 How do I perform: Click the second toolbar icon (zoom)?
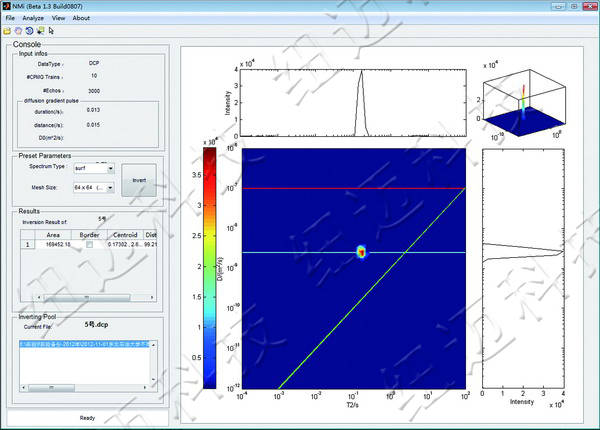tap(17, 30)
